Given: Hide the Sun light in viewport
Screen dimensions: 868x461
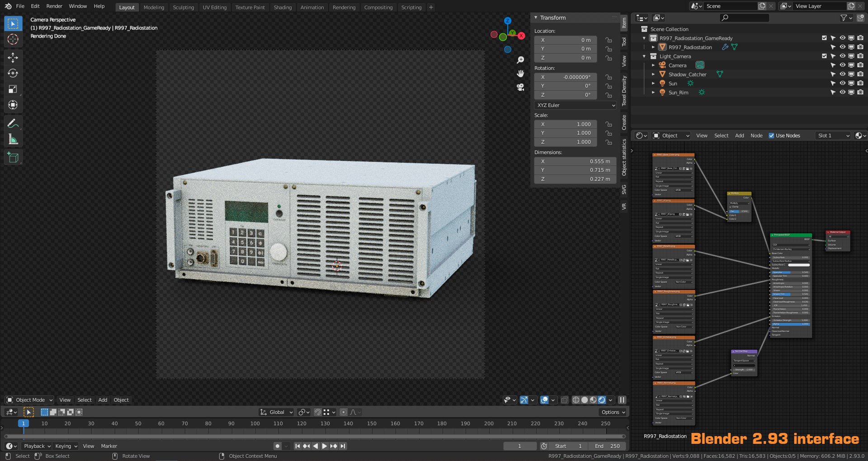Looking at the screenshot, I should (842, 83).
